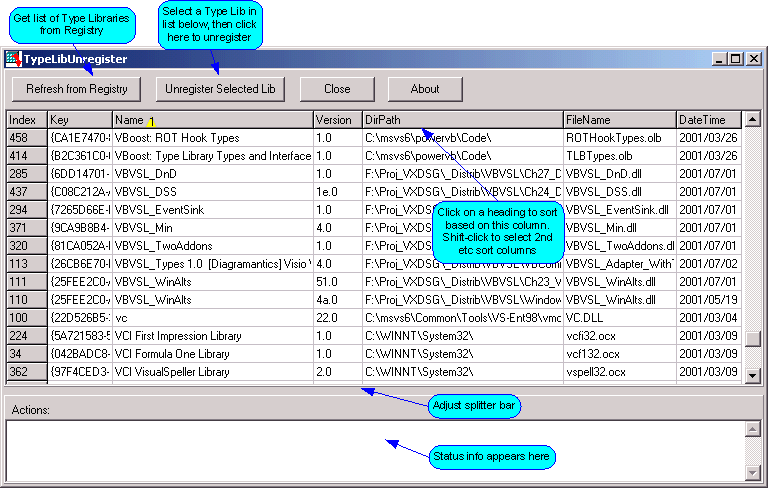Select row index 285
Viewport: 768px width, 488px height.
pos(27,174)
